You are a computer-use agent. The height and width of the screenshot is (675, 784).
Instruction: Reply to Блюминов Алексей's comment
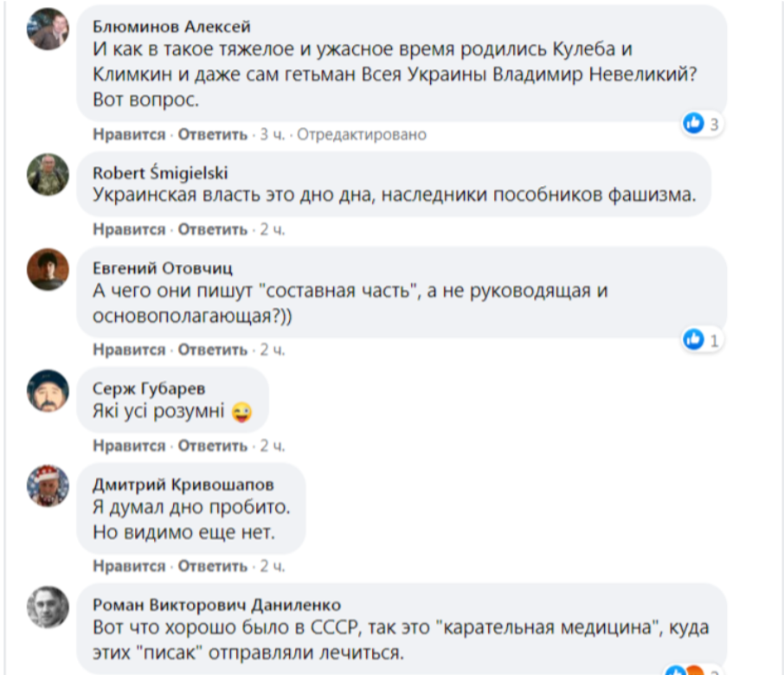213,135
